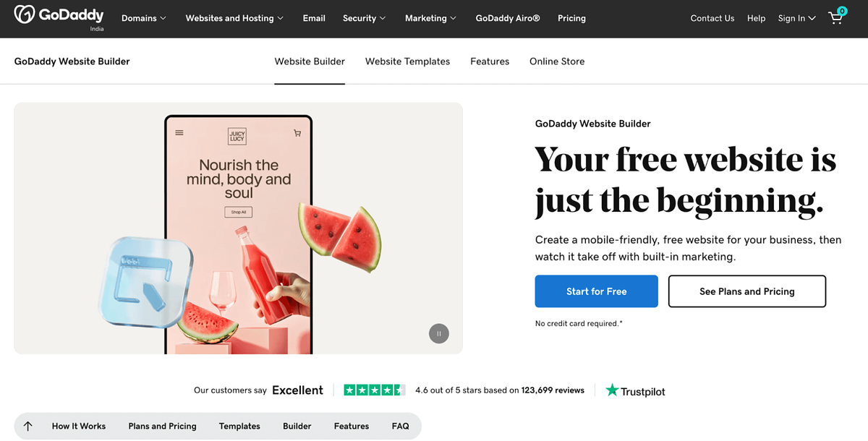Pause the hero image carousel
Screen dimensions: 868x441
tap(438, 333)
